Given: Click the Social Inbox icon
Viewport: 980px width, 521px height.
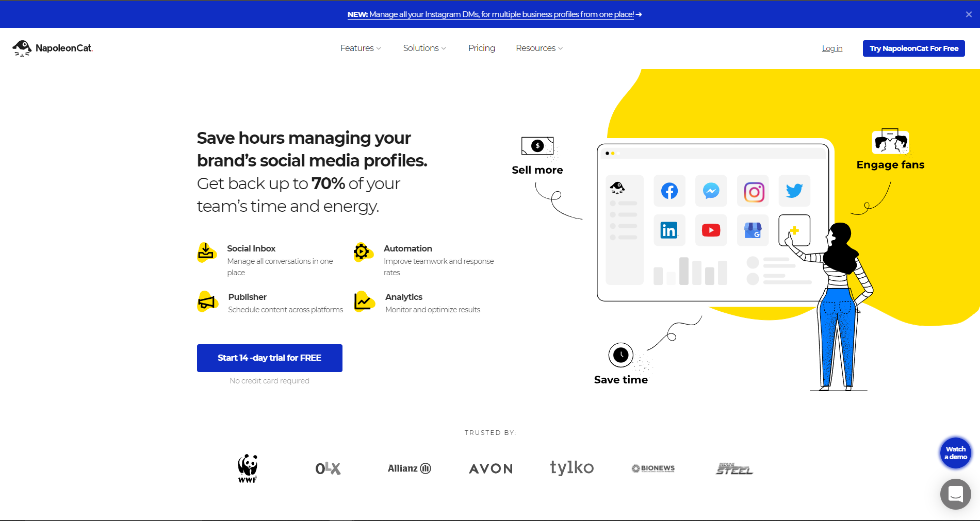Looking at the screenshot, I should pos(206,253).
